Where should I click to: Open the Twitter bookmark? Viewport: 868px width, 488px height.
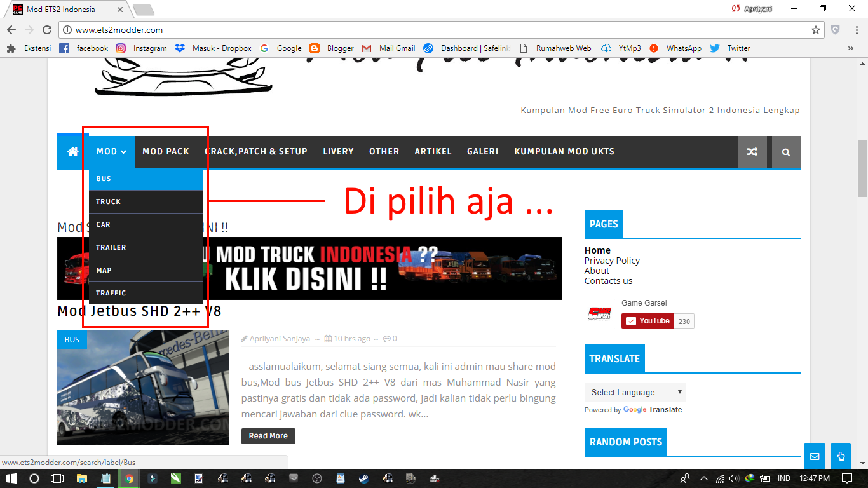pos(730,48)
